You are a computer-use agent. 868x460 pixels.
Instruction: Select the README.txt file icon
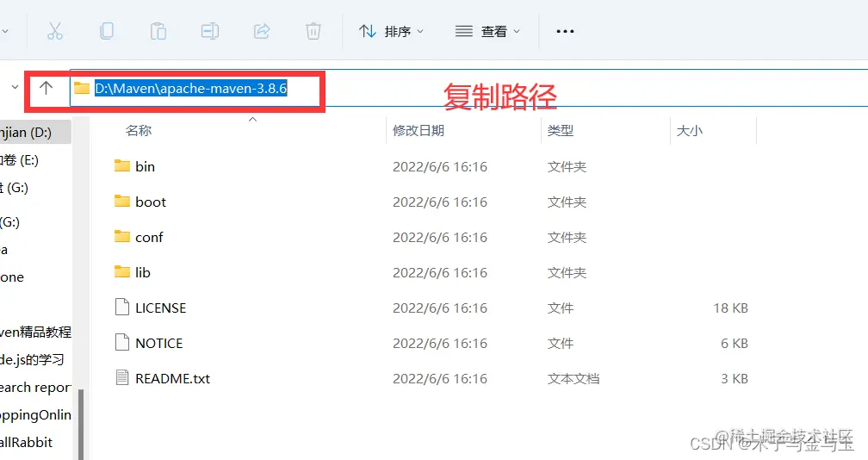(x=121, y=377)
